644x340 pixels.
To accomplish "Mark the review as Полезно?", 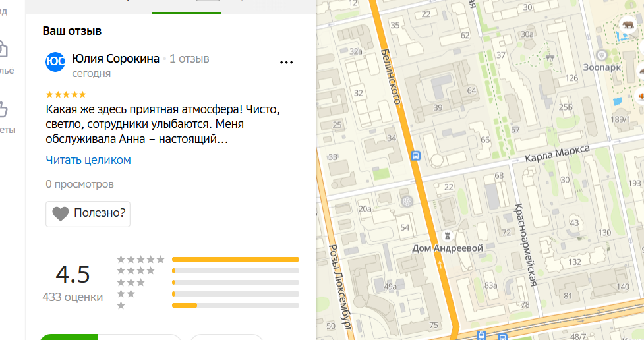I will [88, 214].
